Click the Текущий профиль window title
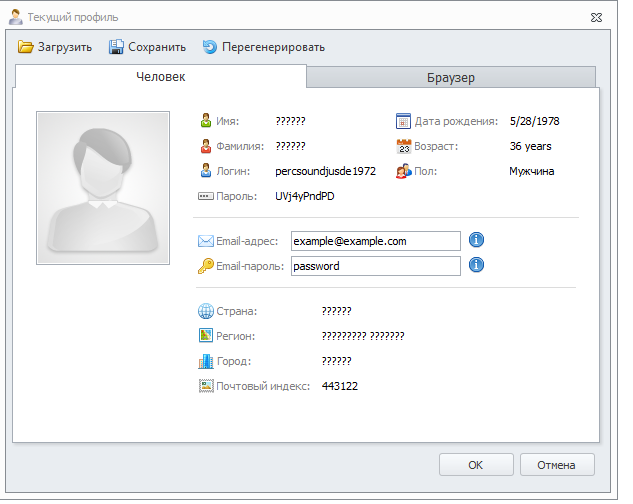Image resolution: width=633 pixels, height=504 pixels. (73, 17)
